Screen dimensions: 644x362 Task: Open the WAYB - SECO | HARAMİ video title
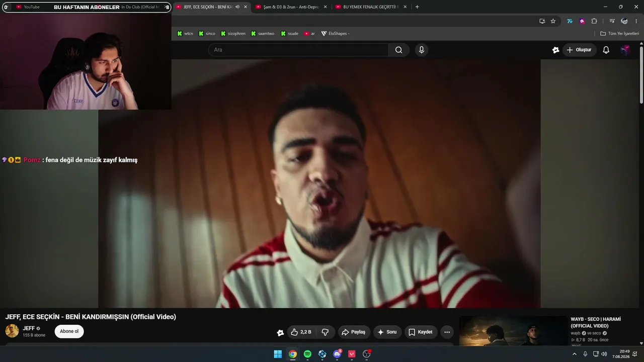(596, 323)
